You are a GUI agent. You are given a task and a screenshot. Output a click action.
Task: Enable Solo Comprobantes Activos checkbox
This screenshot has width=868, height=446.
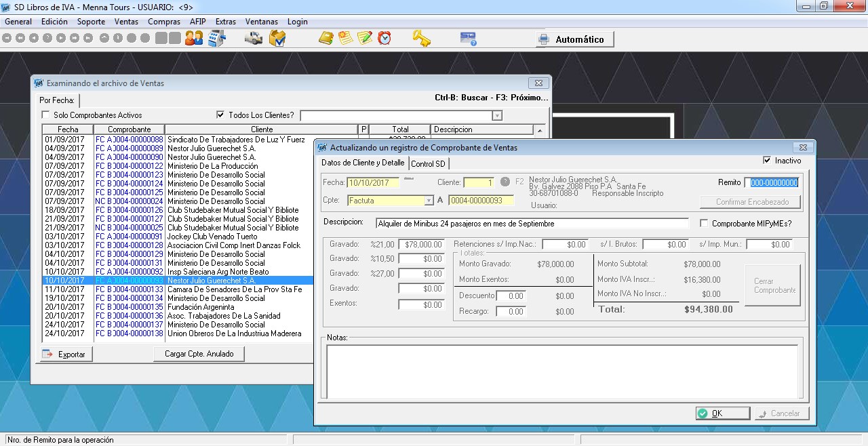(46, 115)
